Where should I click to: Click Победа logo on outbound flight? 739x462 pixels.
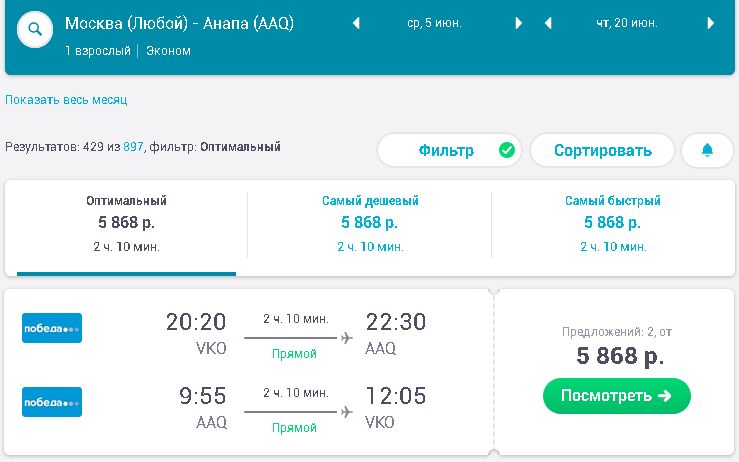coord(52,328)
